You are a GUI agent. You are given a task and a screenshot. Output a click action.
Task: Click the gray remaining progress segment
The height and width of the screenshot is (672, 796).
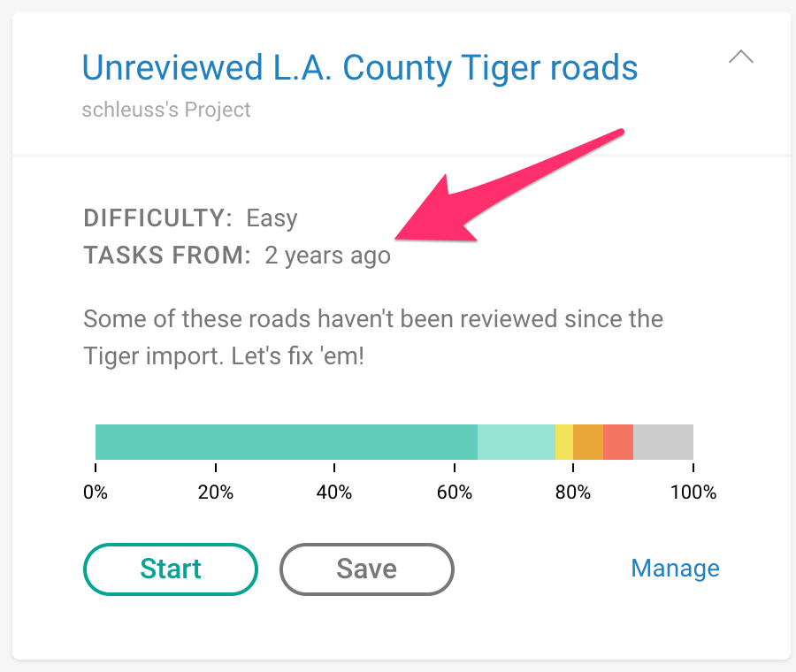tap(663, 442)
